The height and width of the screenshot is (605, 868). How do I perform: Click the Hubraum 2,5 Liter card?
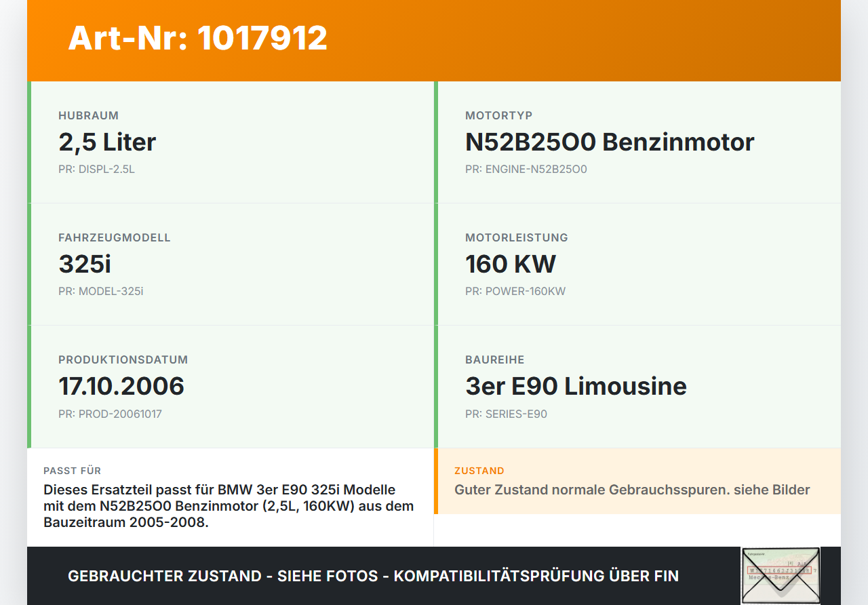231,142
